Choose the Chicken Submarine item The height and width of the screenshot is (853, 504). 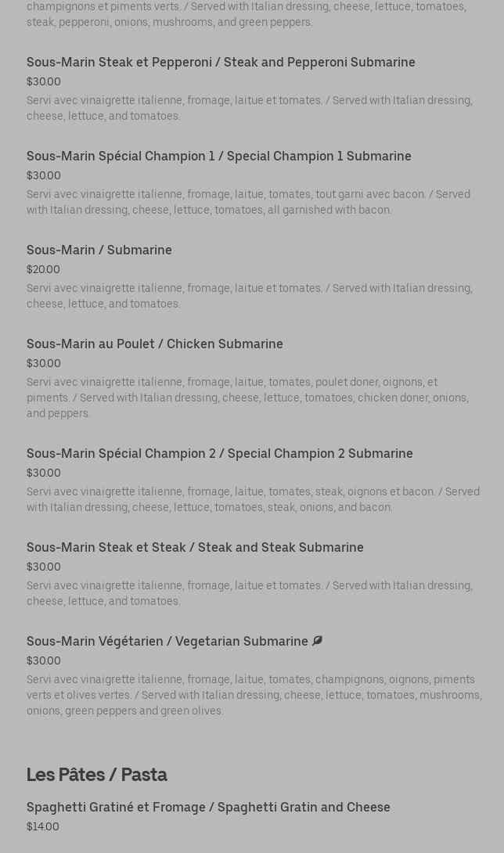[x=154, y=344]
